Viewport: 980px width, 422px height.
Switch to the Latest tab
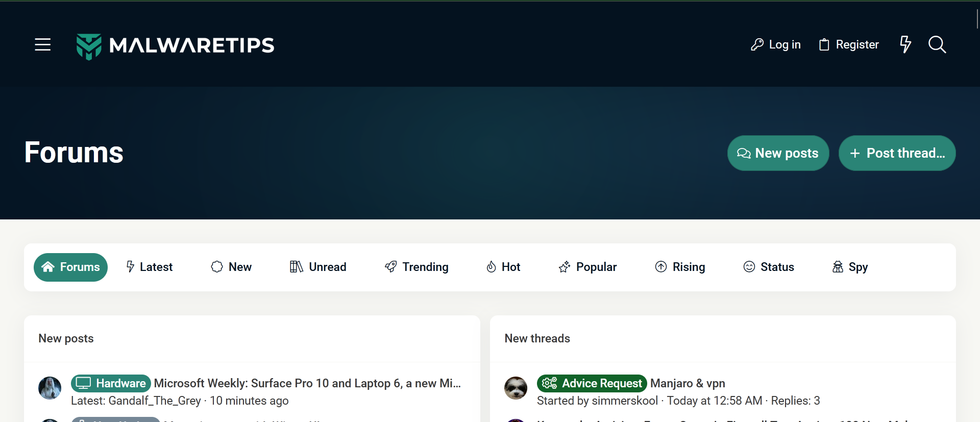(x=150, y=267)
